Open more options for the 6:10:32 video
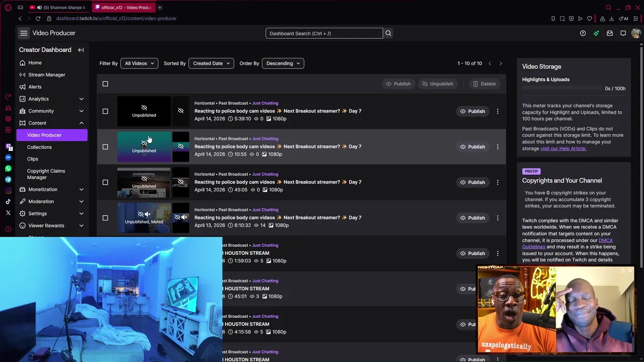 [498, 218]
